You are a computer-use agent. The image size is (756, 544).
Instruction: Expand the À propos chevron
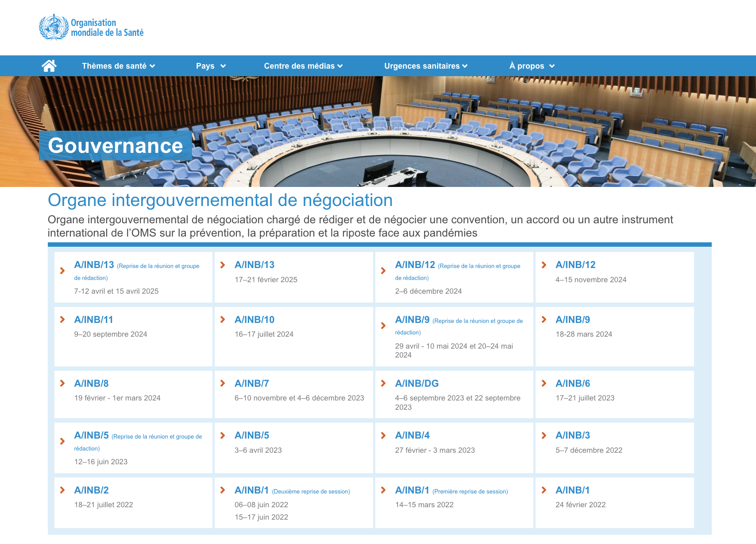[552, 66]
